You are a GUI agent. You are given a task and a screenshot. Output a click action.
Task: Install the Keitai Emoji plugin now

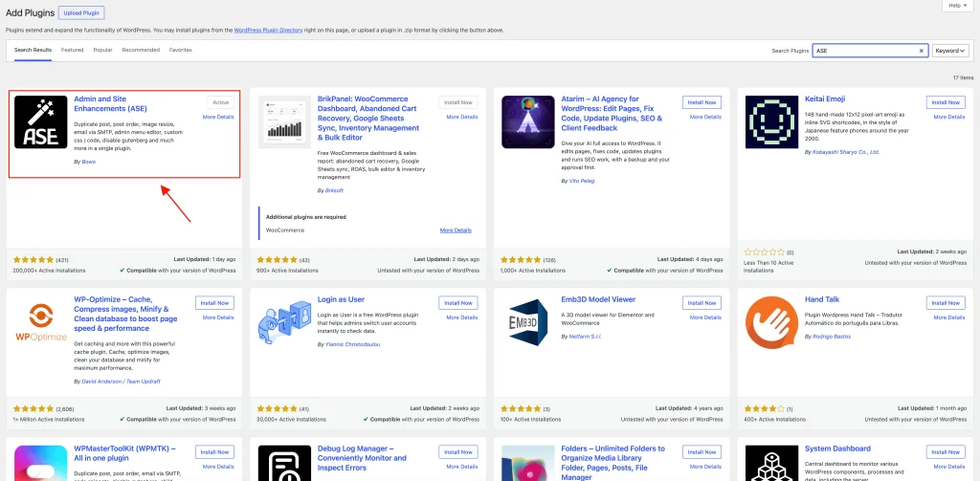tap(946, 102)
